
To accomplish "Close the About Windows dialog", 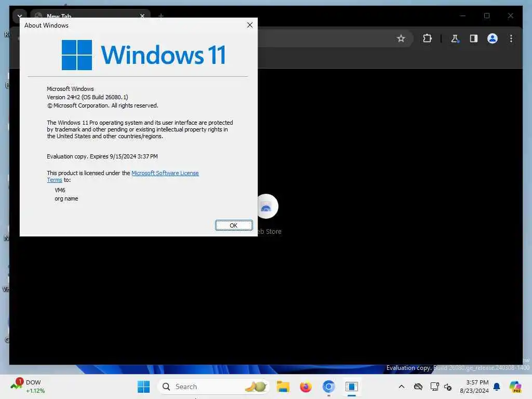I will coord(250,25).
